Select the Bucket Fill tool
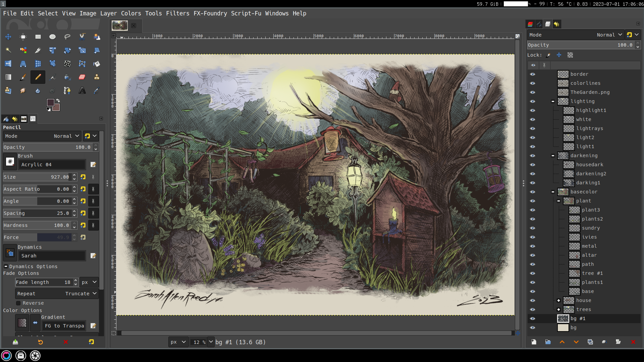 (97, 64)
